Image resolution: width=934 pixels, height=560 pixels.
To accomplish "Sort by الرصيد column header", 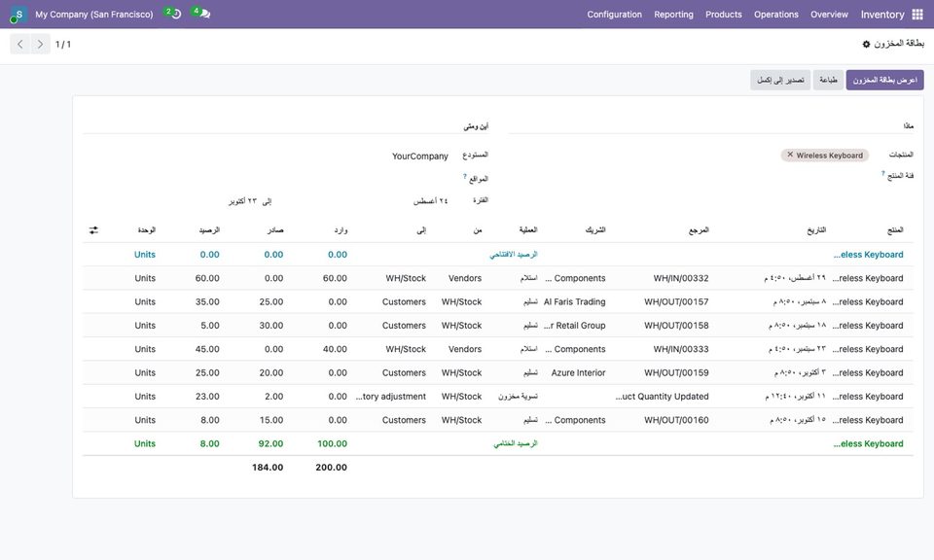I will point(208,229).
